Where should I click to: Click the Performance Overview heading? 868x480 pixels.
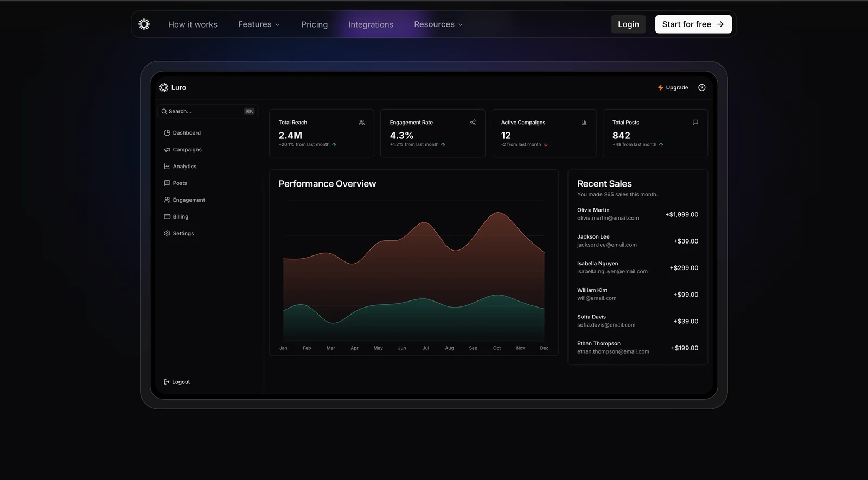pos(327,184)
